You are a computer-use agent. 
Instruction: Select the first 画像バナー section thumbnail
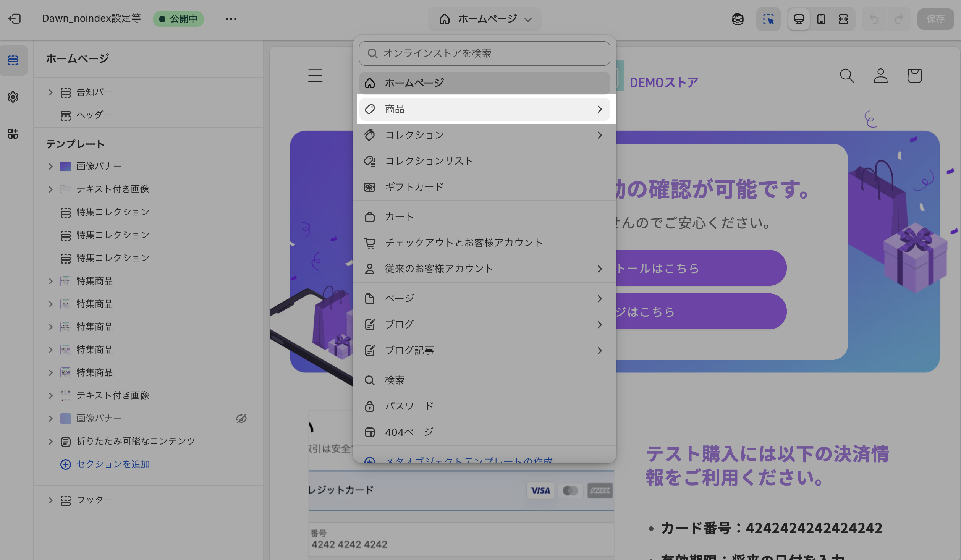coord(66,166)
